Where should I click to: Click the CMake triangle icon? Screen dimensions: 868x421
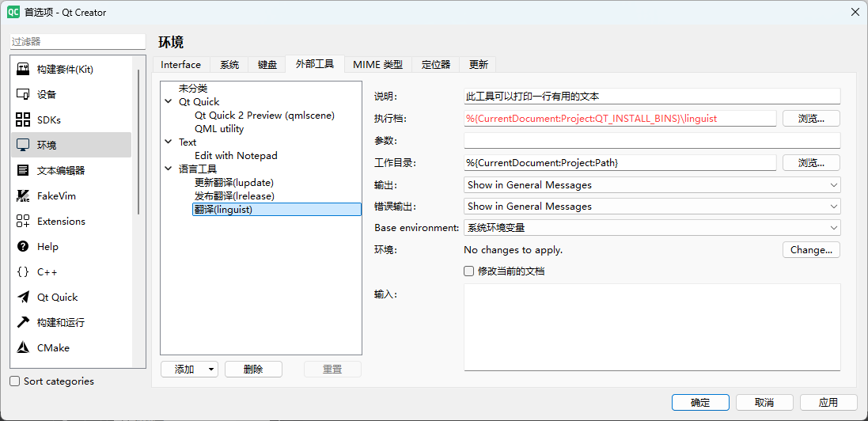point(23,348)
